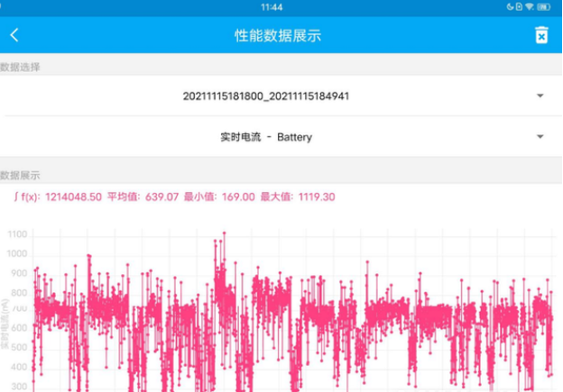Open the 实时电流 - Battery selector

click(x=265, y=137)
